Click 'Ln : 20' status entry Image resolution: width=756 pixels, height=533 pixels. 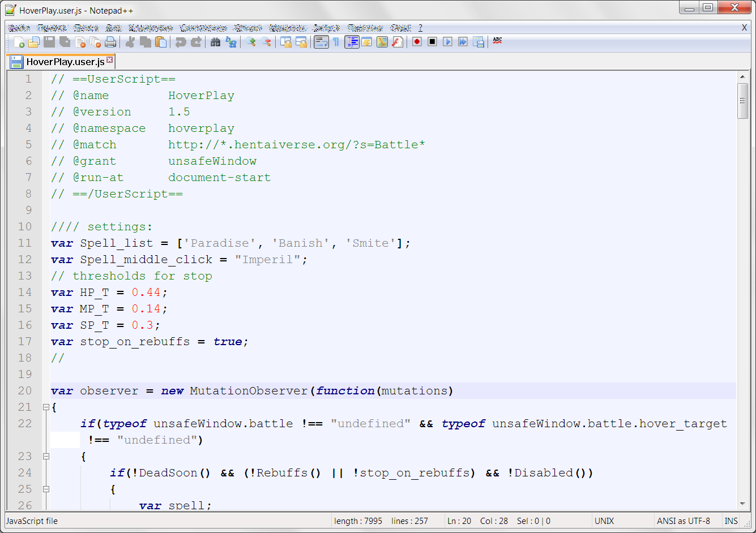[459, 521]
